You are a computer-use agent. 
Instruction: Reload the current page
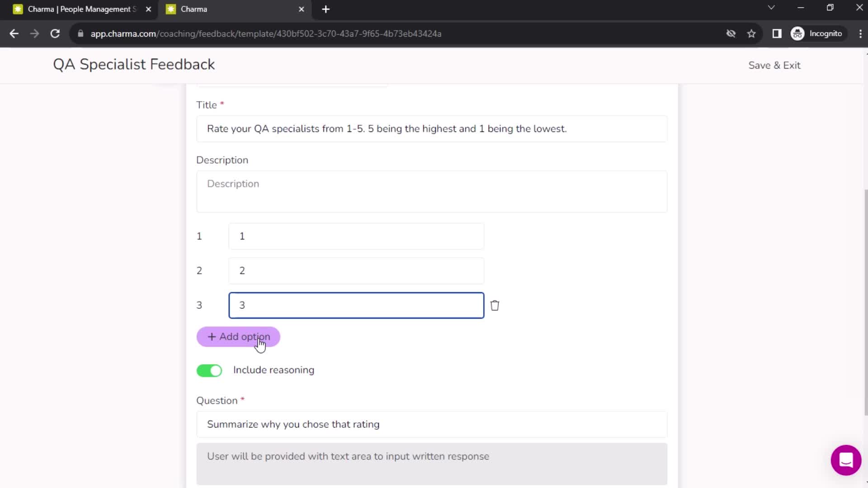click(55, 33)
